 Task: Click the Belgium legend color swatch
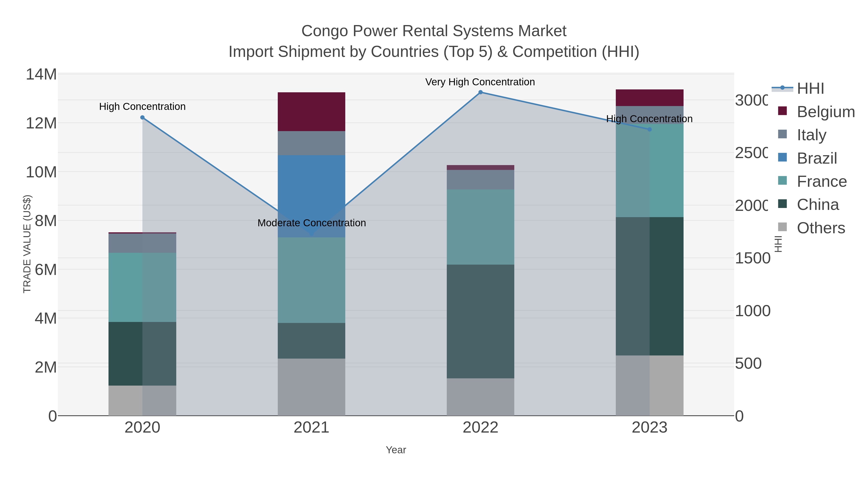coord(782,111)
